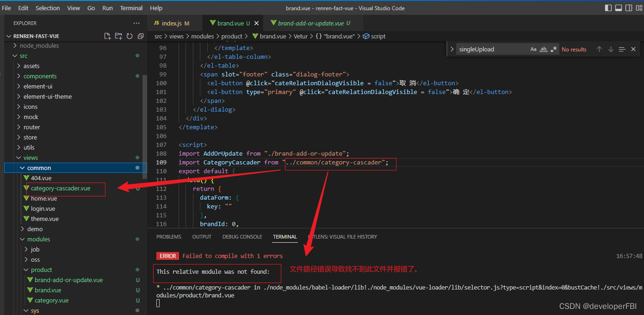Collapse all folders in Explorer
This screenshot has width=644, height=315.
[x=141, y=36]
